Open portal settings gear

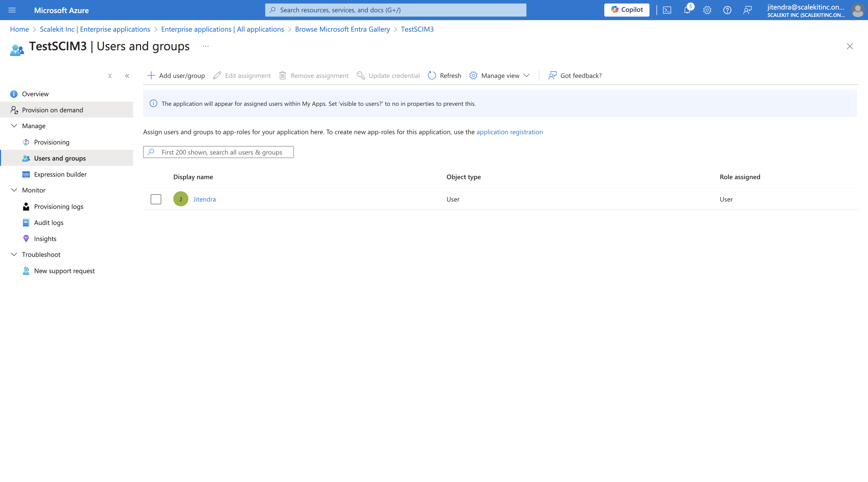click(707, 10)
